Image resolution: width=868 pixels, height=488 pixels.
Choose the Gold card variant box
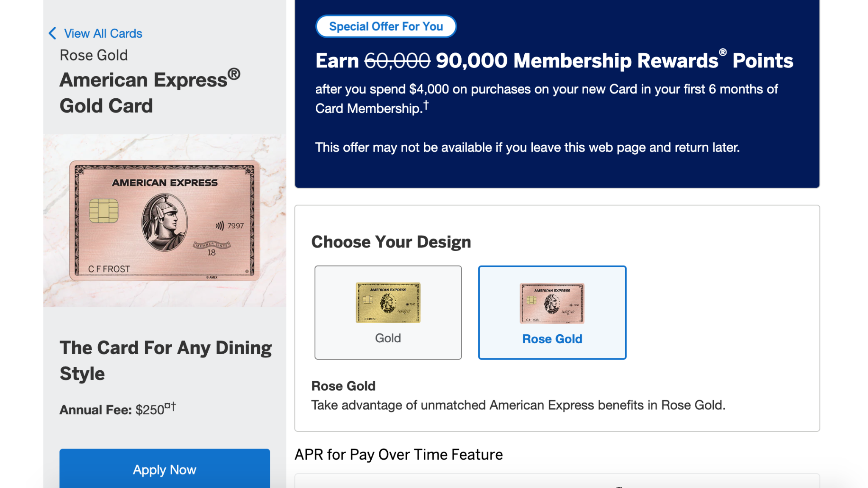point(387,312)
